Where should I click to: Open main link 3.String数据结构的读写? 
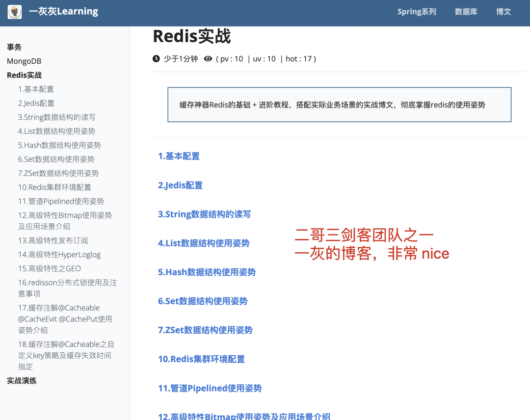pos(204,214)
